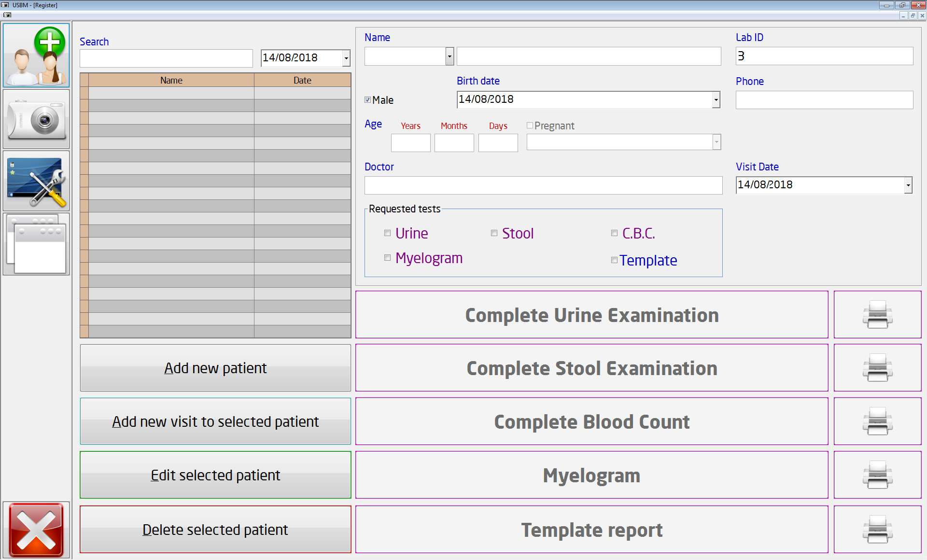Screen dimensions: 927x560
Task: Click Add new patient button
Action: coord(215,368)
